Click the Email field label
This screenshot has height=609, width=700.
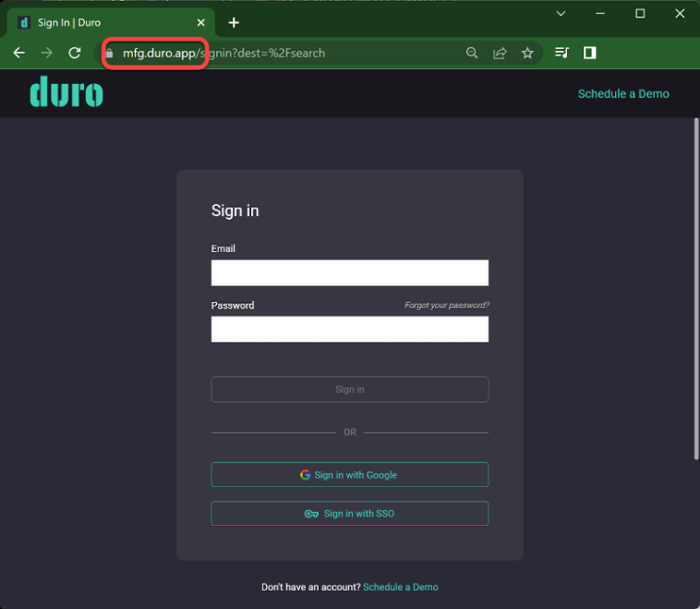[223, 248]
